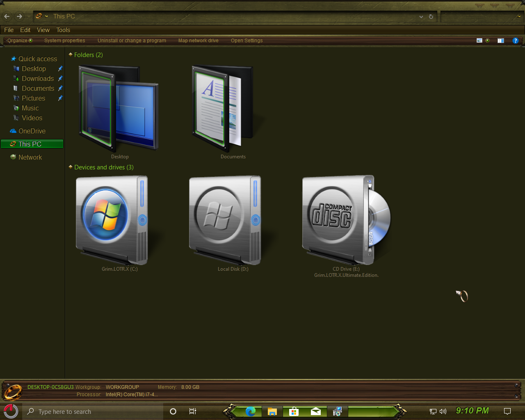The width and height of the screenshot is (525, 420).
Task: Click the pin next to Downloads
Action: pyautogui.click(x=60, y=78)
